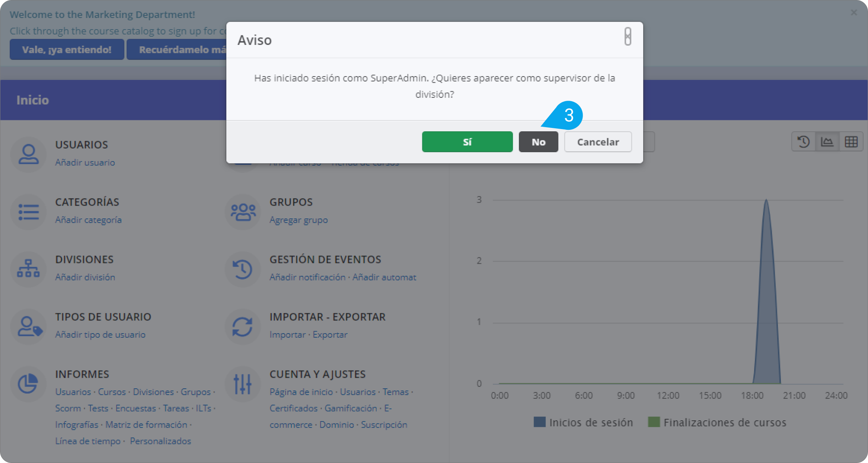Open the Tests report link
The width and height of the screenshot is (868, 463).
coord(98,408)
